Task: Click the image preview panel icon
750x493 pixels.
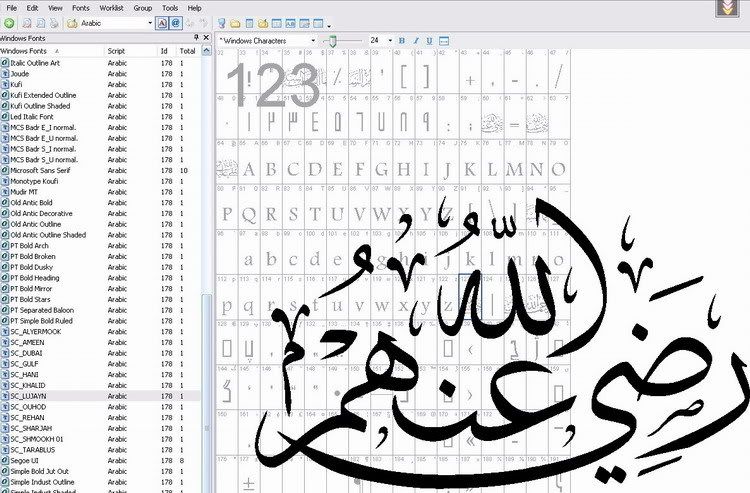Action: 304,23
